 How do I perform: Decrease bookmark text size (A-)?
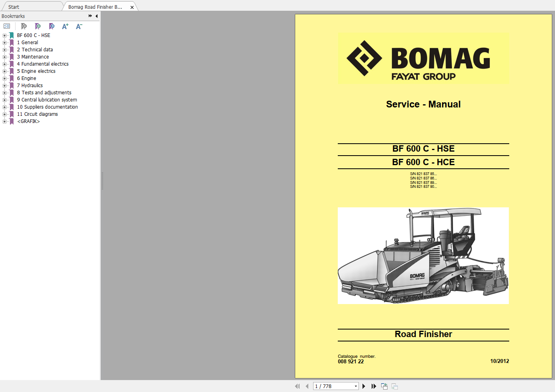click(x=79, y=26)
